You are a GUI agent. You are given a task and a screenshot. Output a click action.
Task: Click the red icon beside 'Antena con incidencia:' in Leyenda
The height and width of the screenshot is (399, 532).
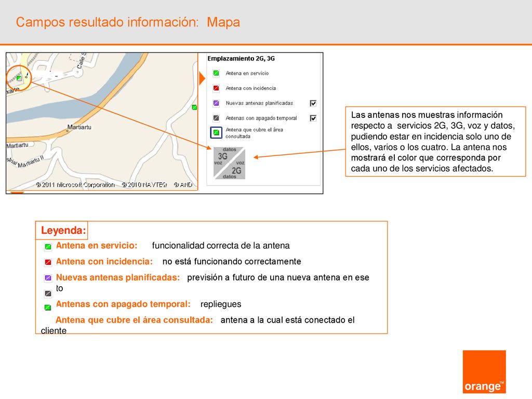pos(48,262)
